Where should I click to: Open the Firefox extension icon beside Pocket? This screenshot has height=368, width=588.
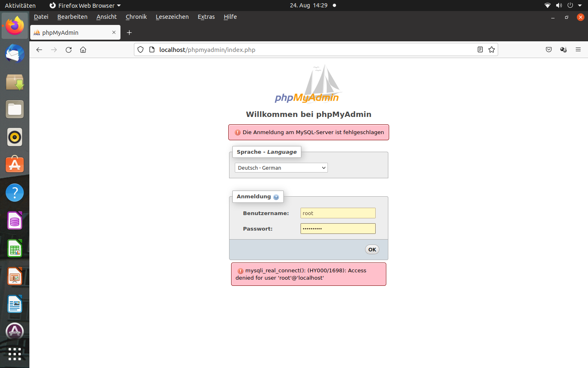pyautogui.click(x=563, y=49)
